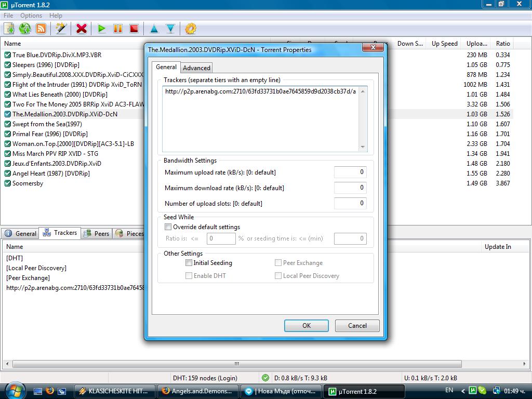Toggle the Enable DHT checkbox

(x=189, y=276)
